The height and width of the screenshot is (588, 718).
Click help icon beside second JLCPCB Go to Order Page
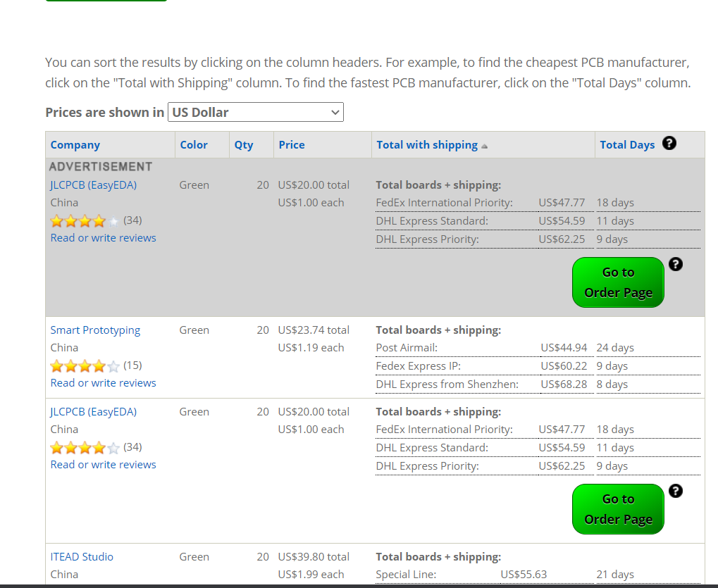[676, 491]
